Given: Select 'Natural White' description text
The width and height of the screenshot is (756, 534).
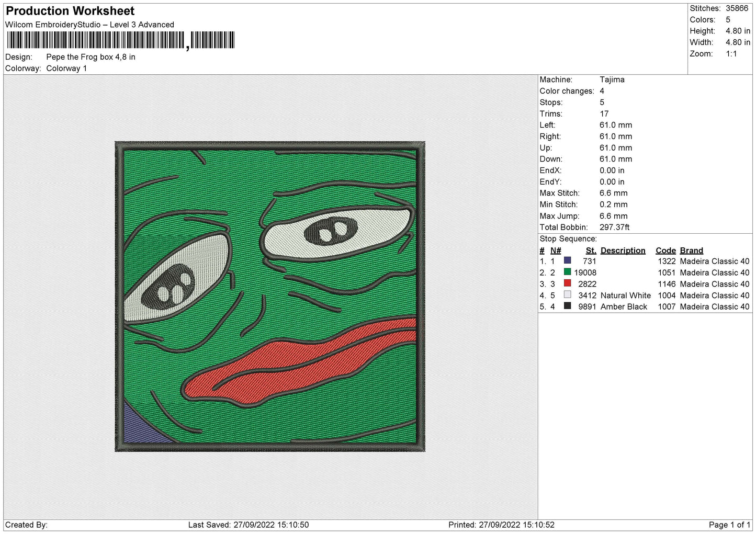Looking at the screenshot, I should click(x=625, y=296).
